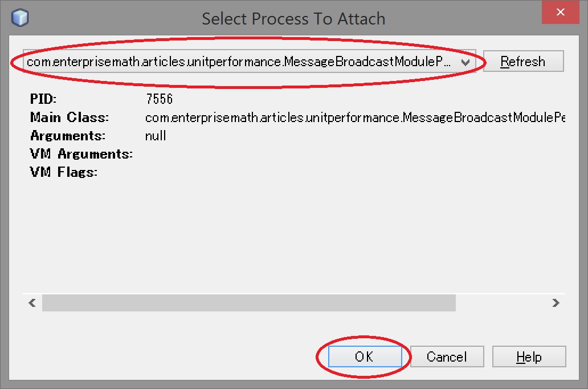Click the horizontal scrollbar left arrow
This screenshot has height=389, width=588.
pos(32,303)
